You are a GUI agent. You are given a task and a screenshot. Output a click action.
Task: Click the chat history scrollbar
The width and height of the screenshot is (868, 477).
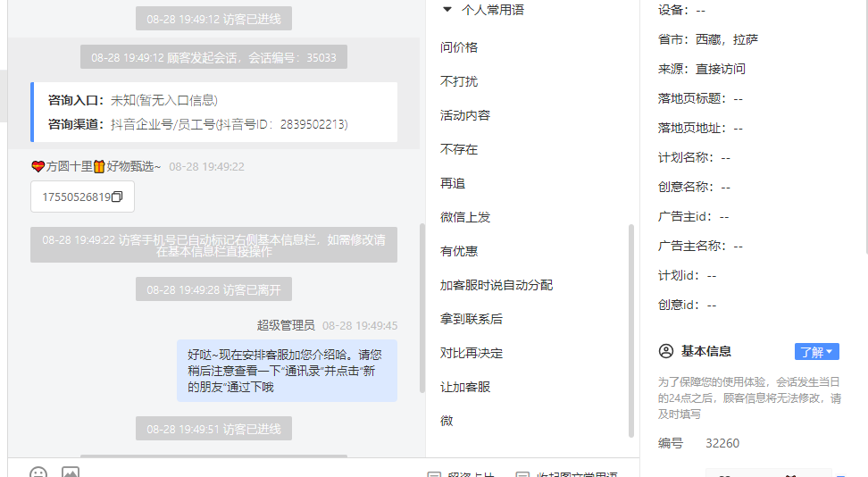421,308
